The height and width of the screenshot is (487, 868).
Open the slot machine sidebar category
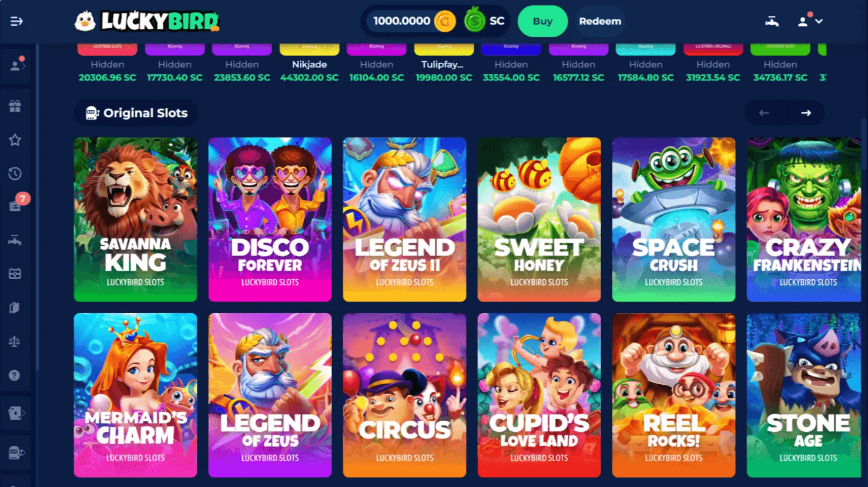pos(17,453)
